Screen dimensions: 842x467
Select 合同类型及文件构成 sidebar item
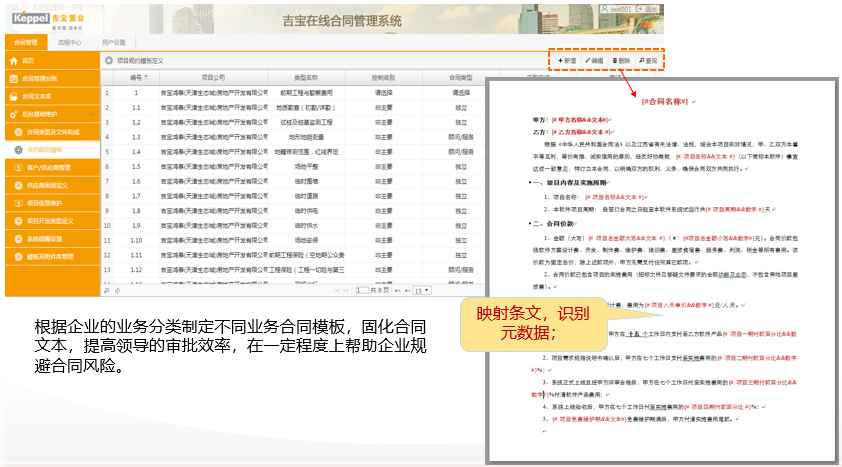[x=53, y=132]
